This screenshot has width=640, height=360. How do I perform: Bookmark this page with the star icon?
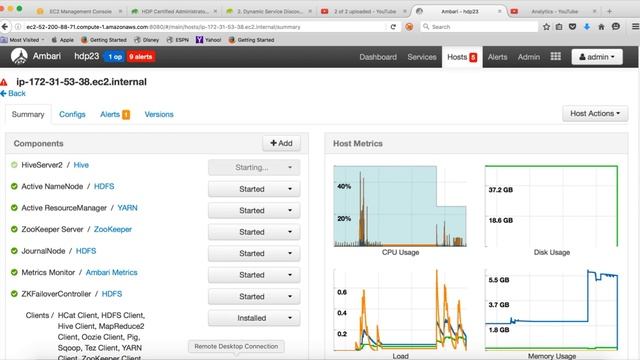[547, 27]
